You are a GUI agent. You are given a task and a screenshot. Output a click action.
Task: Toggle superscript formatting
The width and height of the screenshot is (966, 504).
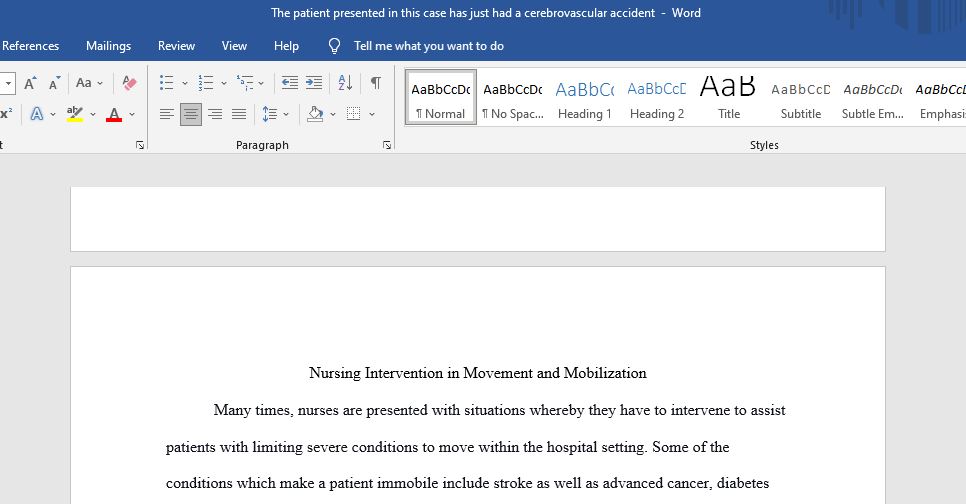(x=6, y=114)
